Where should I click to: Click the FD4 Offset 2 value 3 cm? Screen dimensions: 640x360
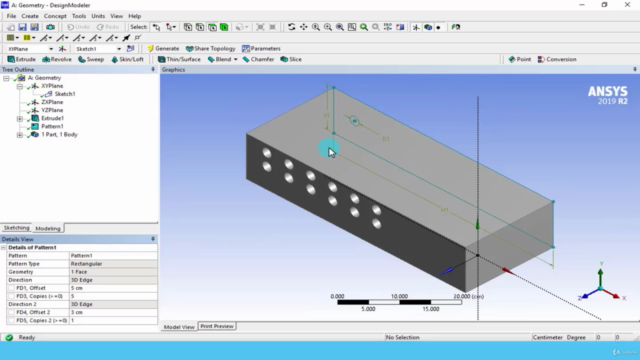point(113,313)
